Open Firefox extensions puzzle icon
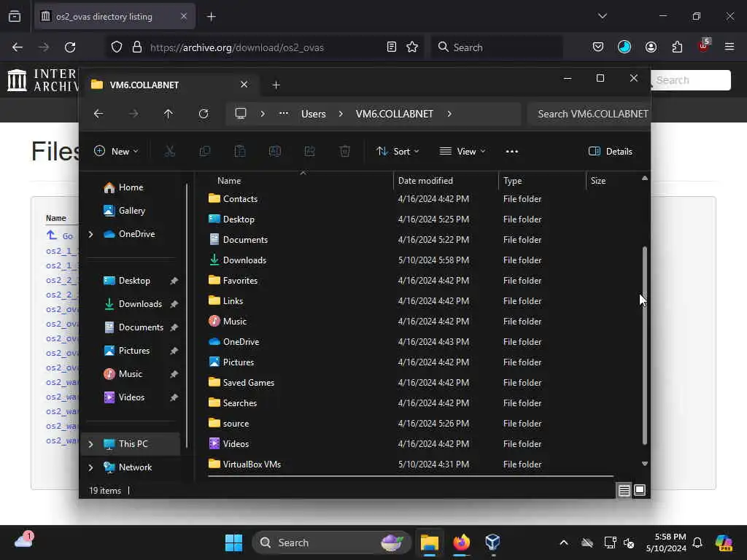Screen dimensions: 747x560 pyautogui.click(x=677, y=47)
